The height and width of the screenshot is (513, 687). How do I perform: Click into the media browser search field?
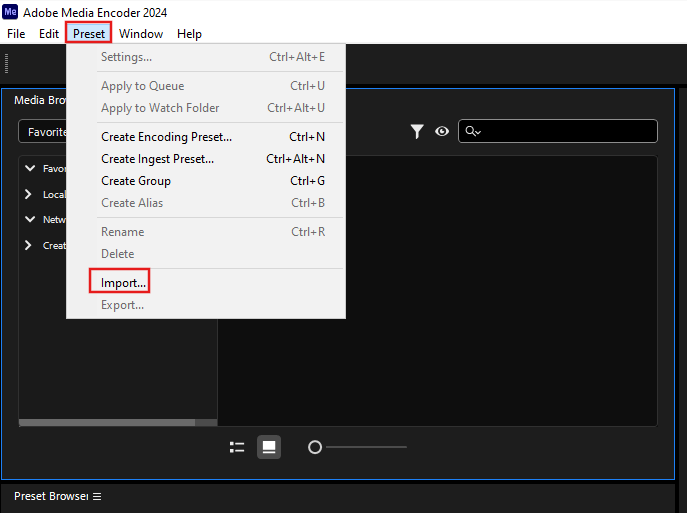point(565,131)
